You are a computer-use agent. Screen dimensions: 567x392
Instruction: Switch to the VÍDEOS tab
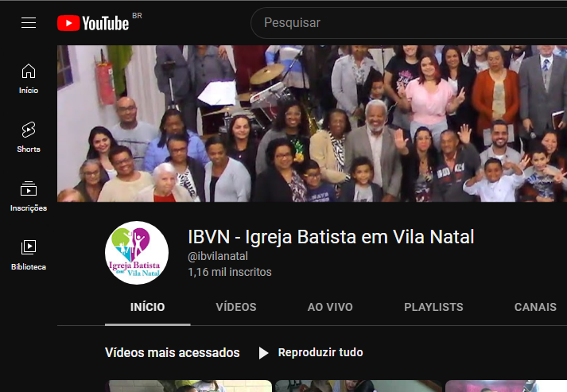click(236, 307)
